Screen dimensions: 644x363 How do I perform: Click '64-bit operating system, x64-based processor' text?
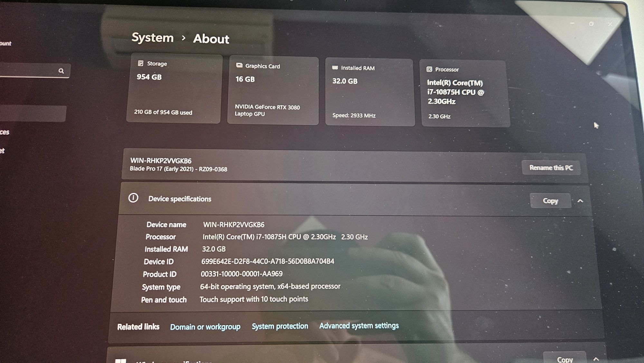pos(270,286)
